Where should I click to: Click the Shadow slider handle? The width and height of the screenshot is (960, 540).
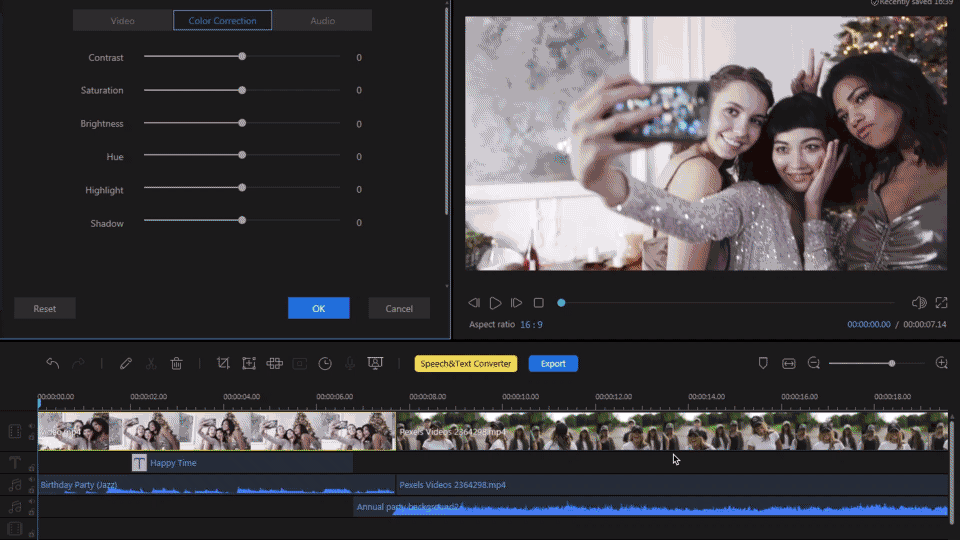point(242,220)
